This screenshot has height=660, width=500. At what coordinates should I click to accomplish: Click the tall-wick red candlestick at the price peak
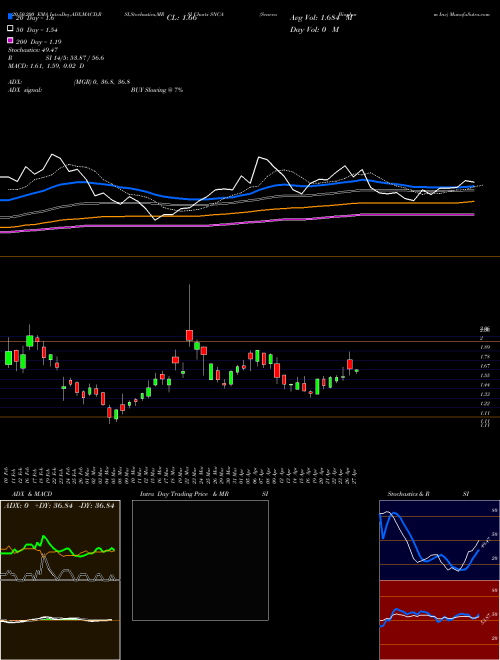tap(189, 335)
